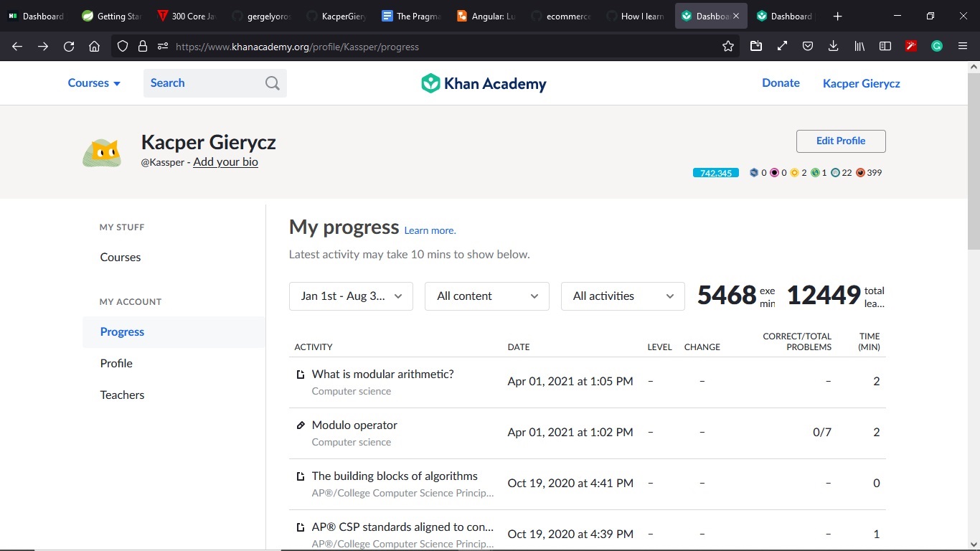Select Courses in My Stuff sidebar
The image size is (980, 551).
point(121,258)
